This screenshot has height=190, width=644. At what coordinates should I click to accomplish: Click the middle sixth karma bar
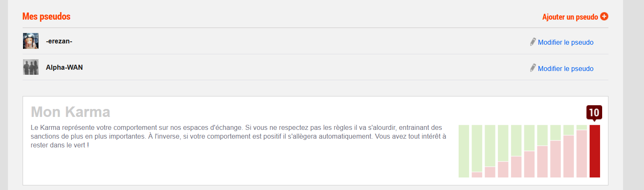click(529, 151)
